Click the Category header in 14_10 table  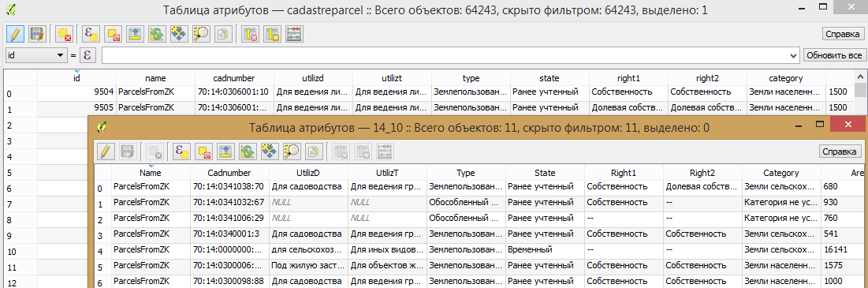[781, 173]
